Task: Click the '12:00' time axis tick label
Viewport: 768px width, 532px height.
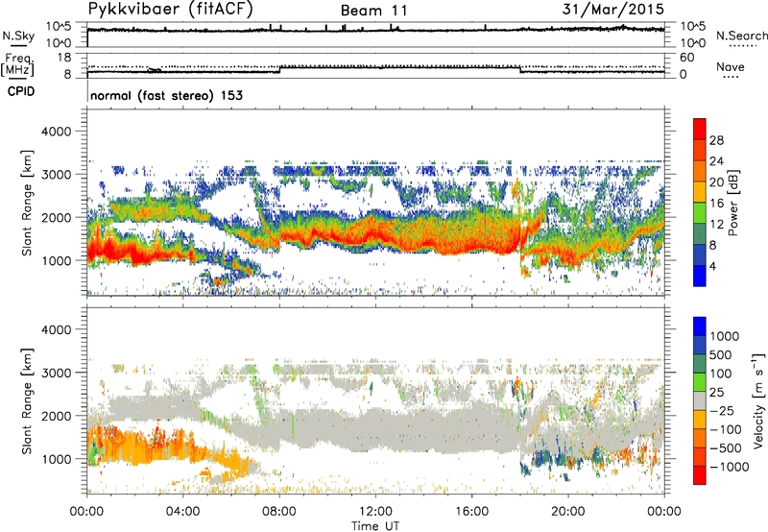Action: [x=374, y=512]
